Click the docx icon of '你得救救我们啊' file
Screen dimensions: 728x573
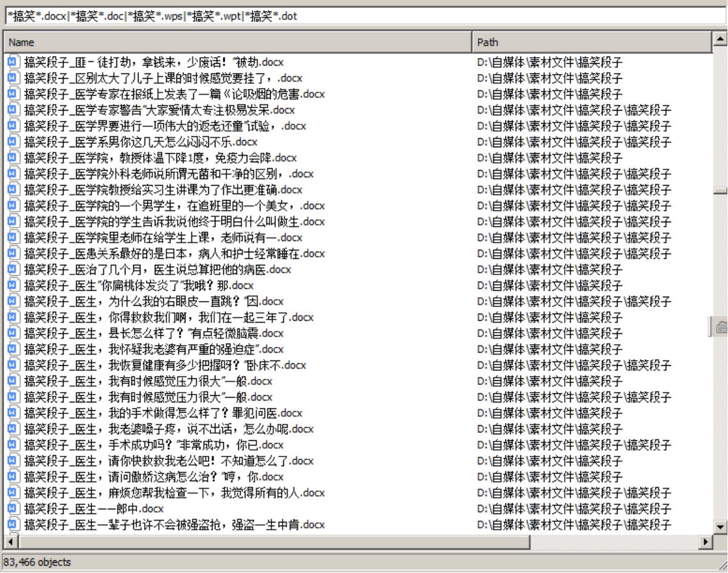click(13, 317)
